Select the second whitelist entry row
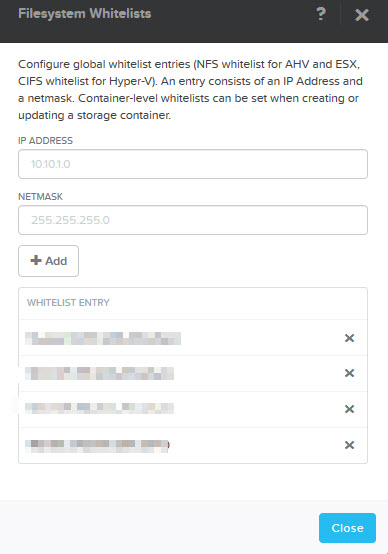This screenshot has height=554, width=388. tap(193, 373)
